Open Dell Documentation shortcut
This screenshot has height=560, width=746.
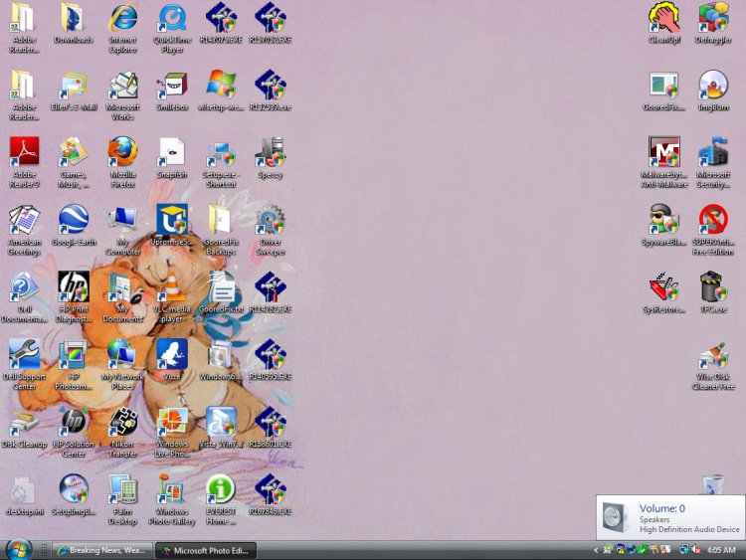(x=24, y=297)
